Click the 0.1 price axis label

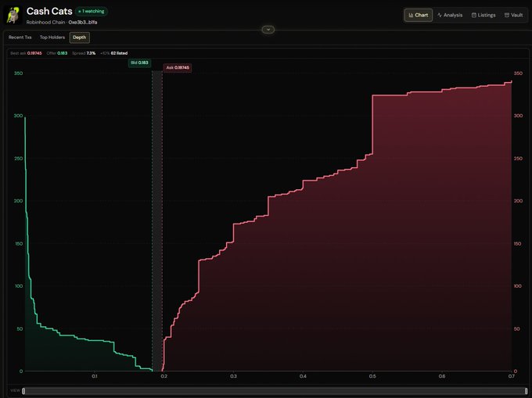tap(95, 376)
